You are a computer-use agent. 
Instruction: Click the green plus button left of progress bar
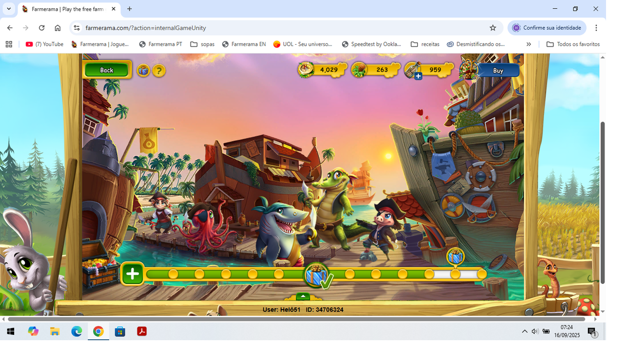coord(132,274)
